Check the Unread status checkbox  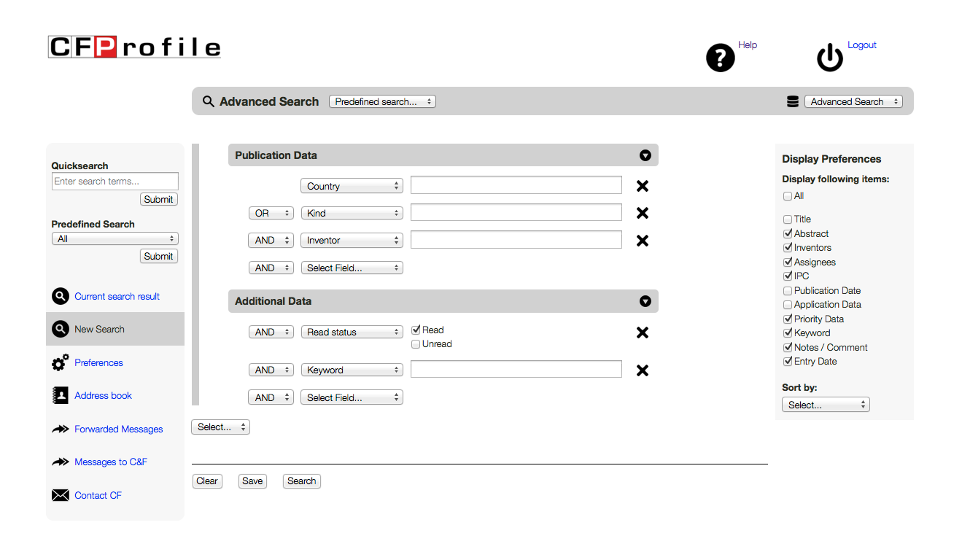click(x=416, y=344)
